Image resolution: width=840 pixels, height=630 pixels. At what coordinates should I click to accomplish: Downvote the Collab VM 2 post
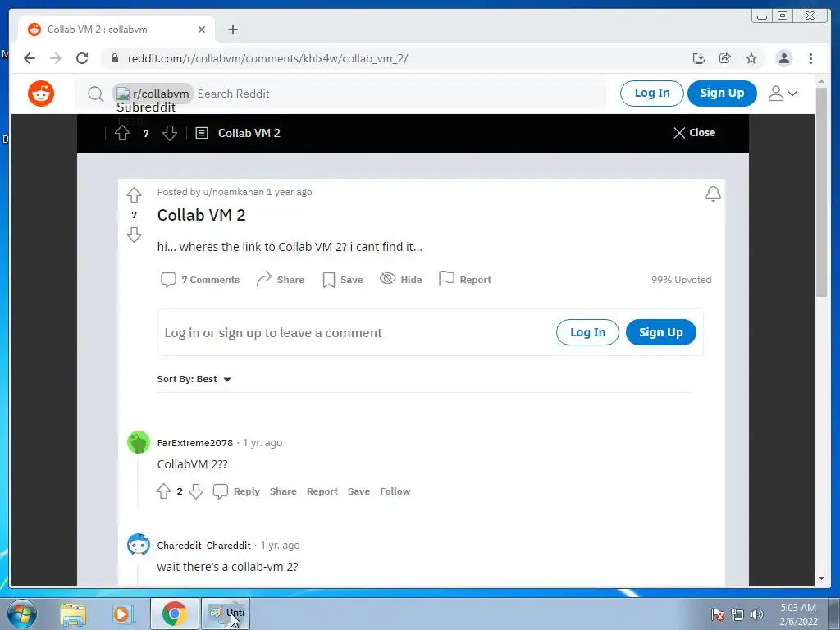pyautogui.click(x=134, y=235)
